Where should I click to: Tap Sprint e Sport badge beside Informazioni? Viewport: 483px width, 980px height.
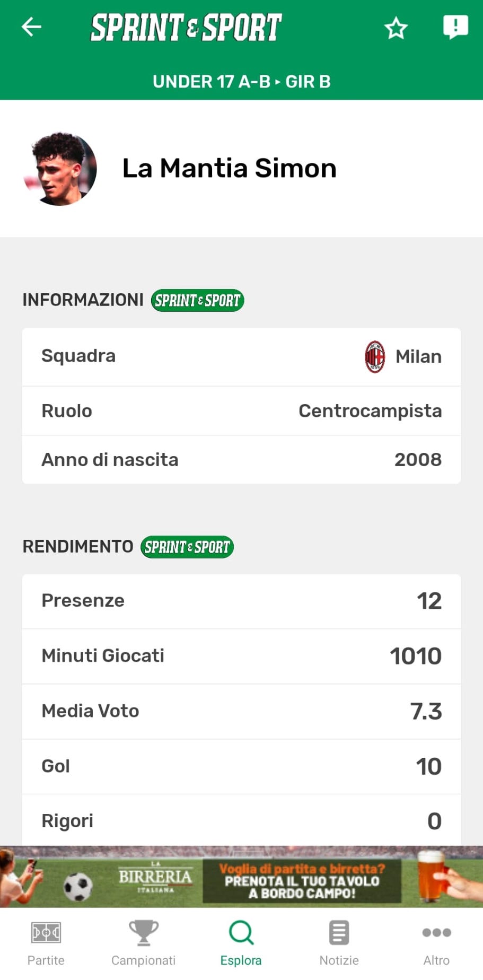coord(197,301)
